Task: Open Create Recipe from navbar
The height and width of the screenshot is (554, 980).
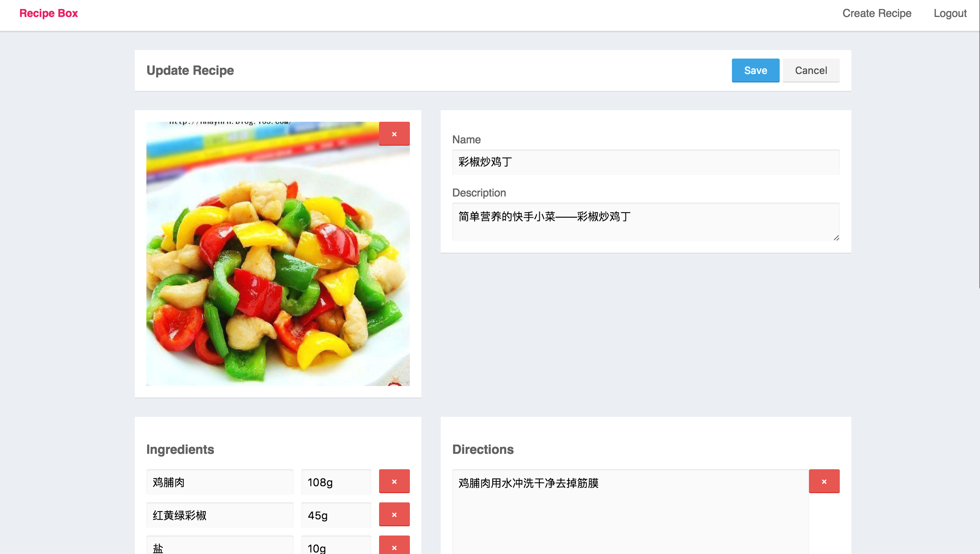Action: click(877, 13)
